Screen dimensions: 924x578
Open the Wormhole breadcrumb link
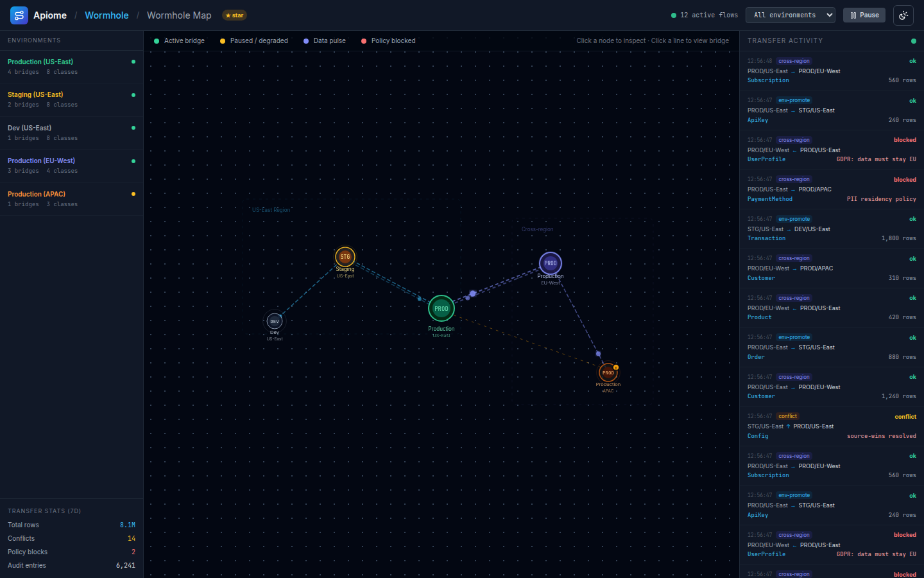click(x=107, y=15)
